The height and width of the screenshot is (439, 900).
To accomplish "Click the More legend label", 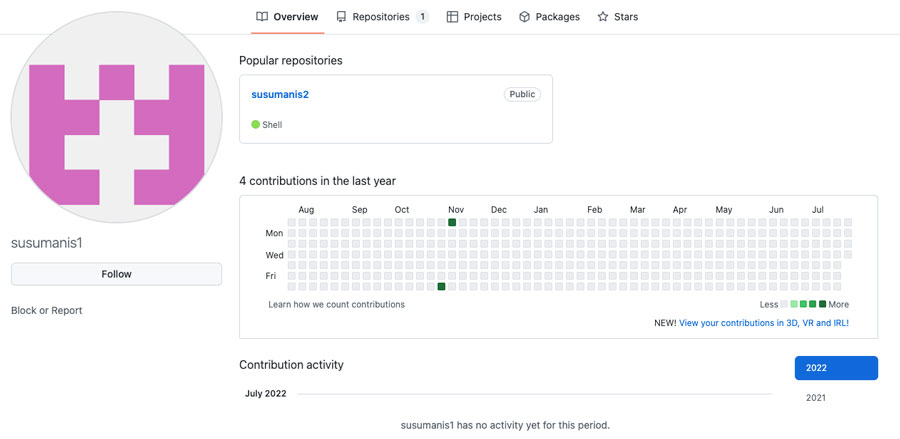I will [x=839, y=305].
